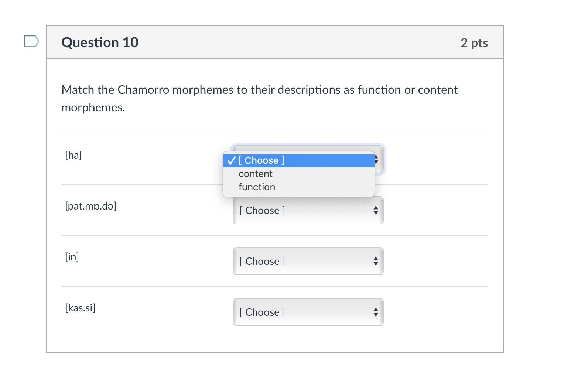588x377 pixels.
Task: Click the [in] morpheme label
Action: [x=72, y=257]
